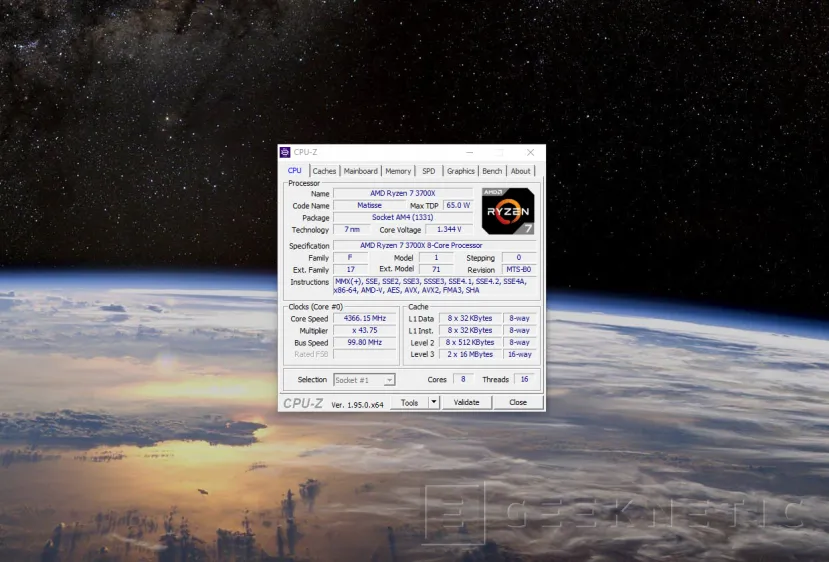This screenshot has height=562, width=829.
Task: Click Core Speed value 4366.15 MHz
Action: coord(364,318)
